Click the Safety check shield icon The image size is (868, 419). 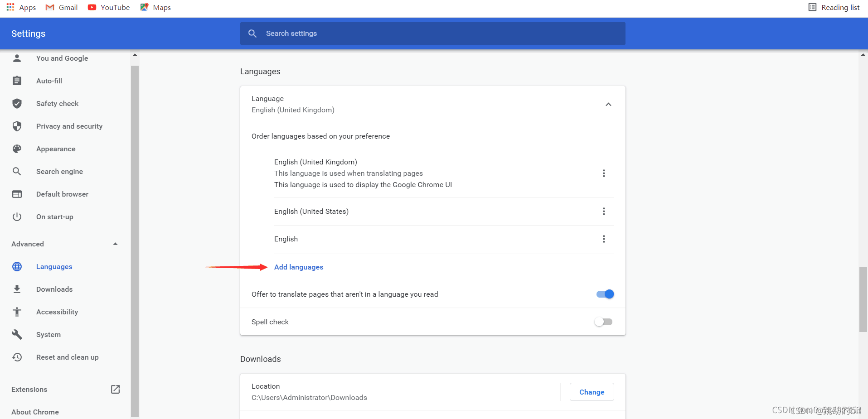(17, 104)
